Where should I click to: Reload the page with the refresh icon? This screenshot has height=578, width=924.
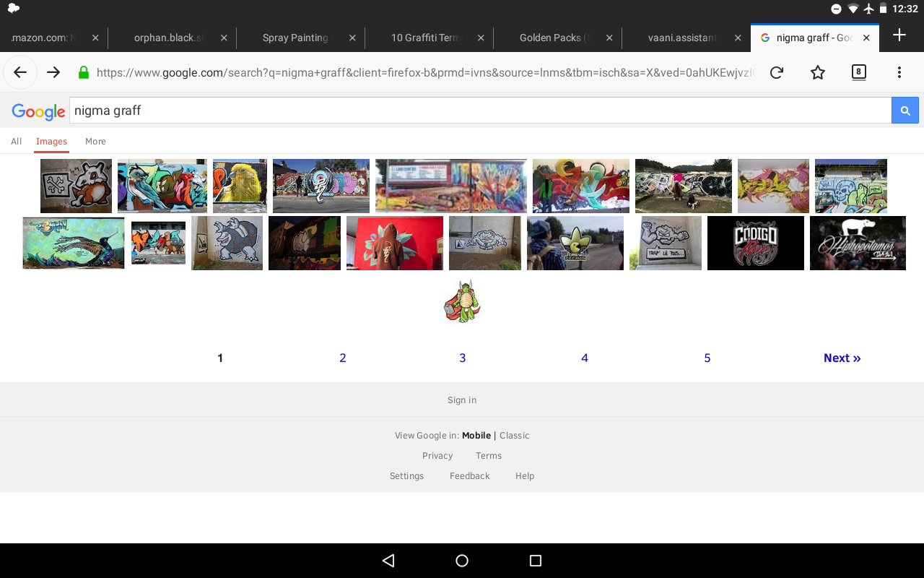coord(777,72)
